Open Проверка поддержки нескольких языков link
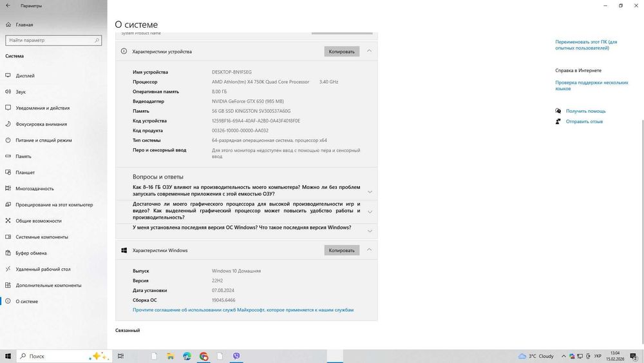644x363 pixels. [591, 86]
